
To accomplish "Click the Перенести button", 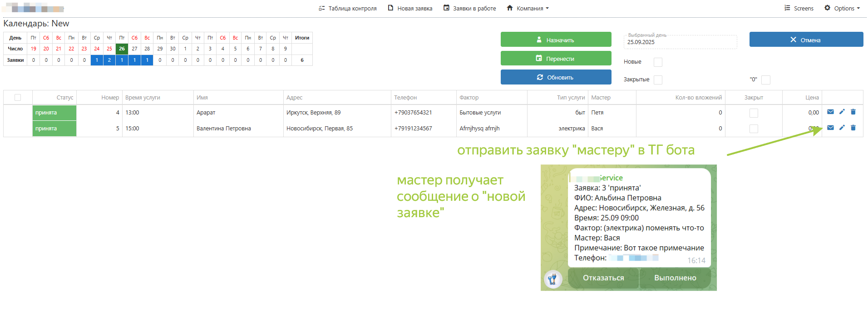I will tap(556, 58).
